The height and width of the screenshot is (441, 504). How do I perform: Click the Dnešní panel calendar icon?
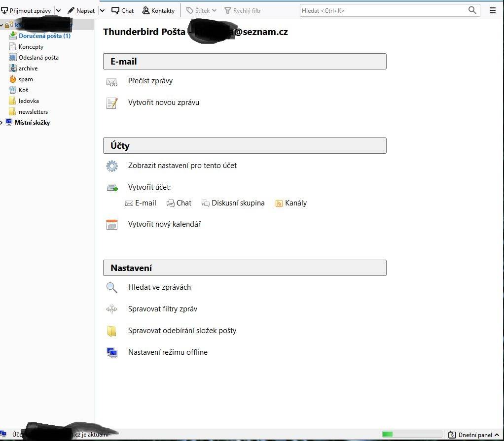click(x=452, y=435)
